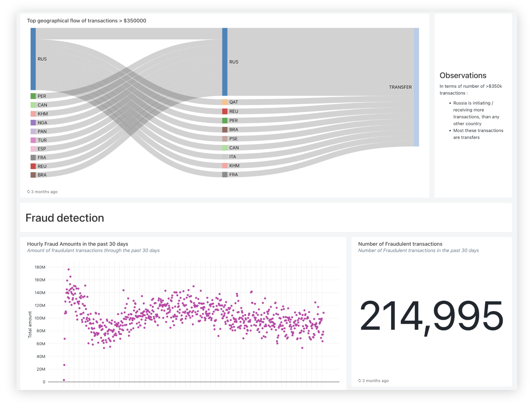This screenshot has width=532, height=404.
Task: Click source RUS blue node bar
Action: coord(33,59)
